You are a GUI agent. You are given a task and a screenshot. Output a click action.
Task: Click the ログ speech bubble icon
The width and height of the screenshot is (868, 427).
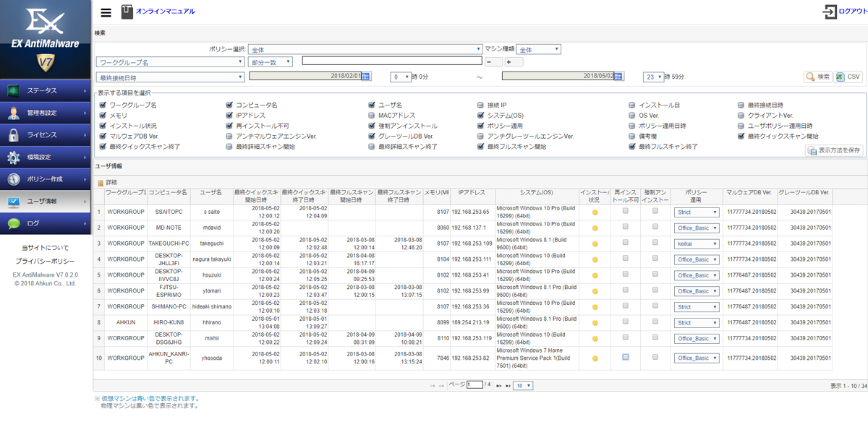(14, 224)
